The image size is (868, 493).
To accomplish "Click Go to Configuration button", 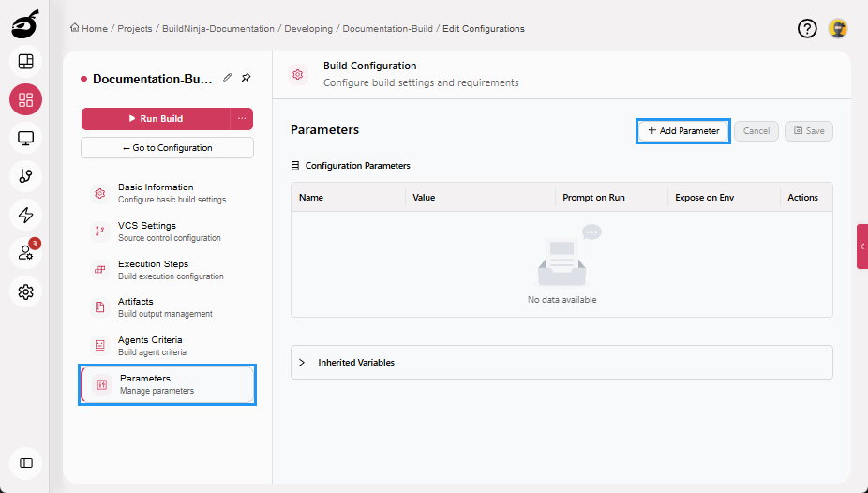I will click(x=167, y=148).
